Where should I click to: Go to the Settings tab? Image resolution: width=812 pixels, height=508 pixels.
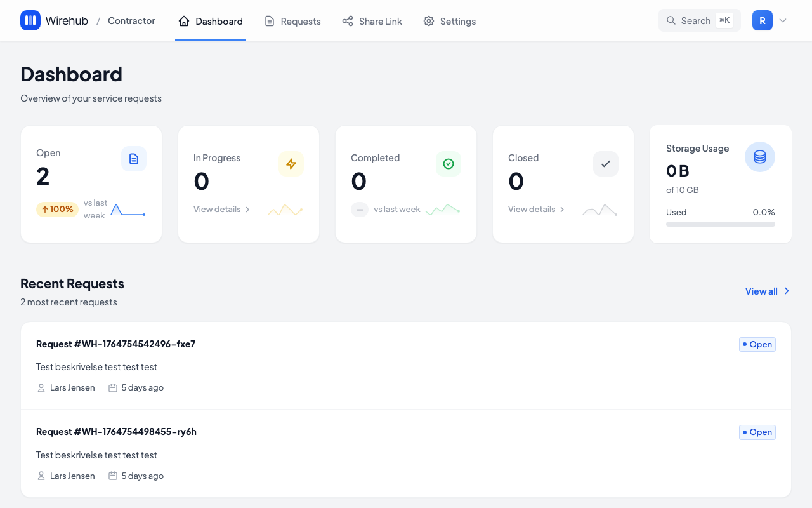click(449, 21)
